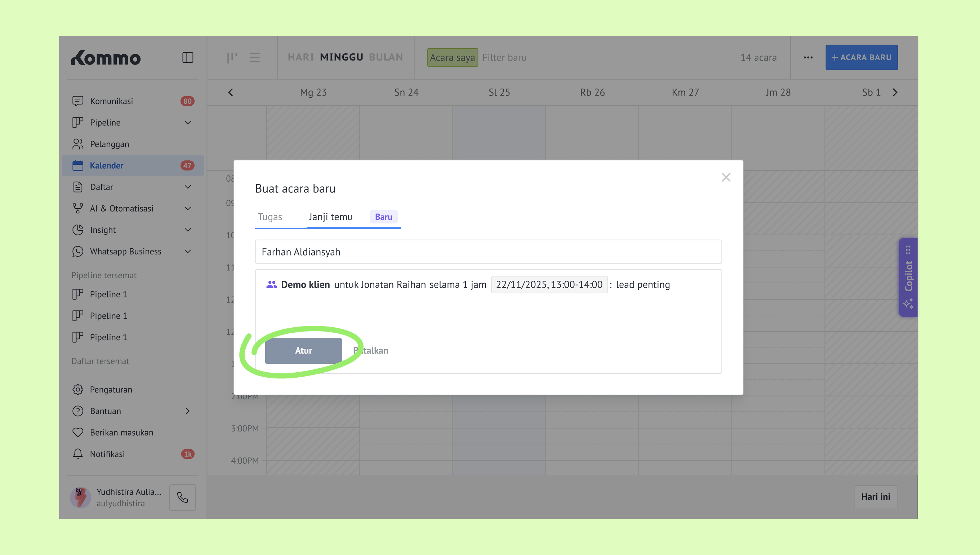Click the Notifikasi bell icon
The width and height of the screenshot is (980, 555).
pyautogui.click(x=78, y=454)
